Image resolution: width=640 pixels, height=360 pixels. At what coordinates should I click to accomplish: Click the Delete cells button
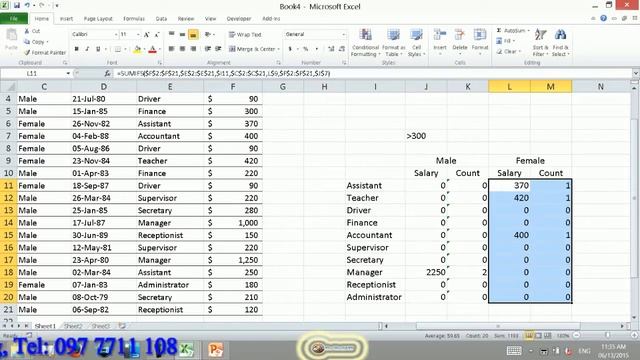click(460, 42)
